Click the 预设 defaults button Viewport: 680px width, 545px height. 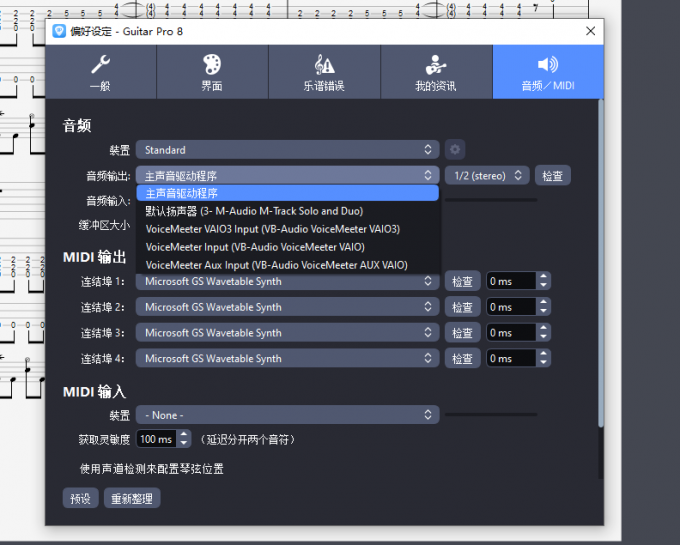pyautogui.click(x=81, y=498)
